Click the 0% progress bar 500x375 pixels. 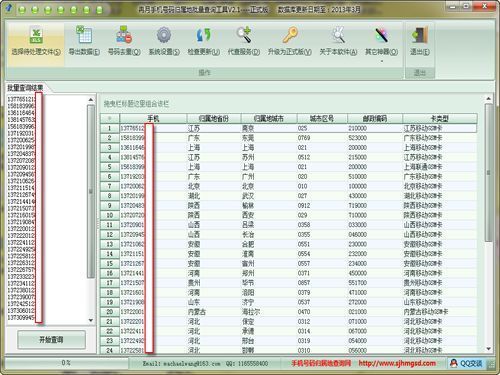66,363
